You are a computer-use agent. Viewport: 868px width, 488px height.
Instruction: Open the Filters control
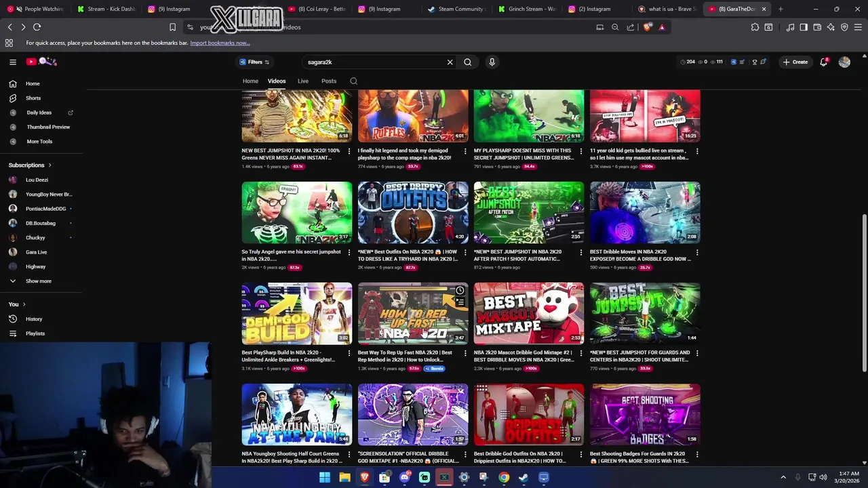click(x=254, y=62)
